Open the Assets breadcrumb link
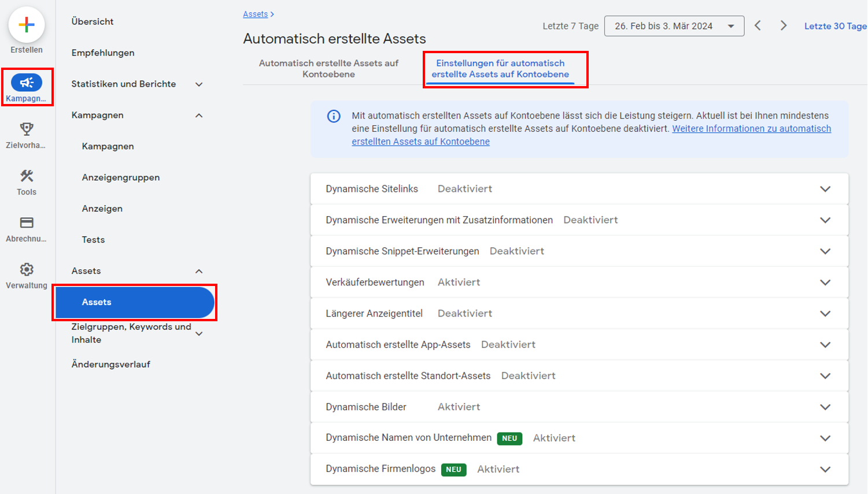The height and width of the screenshot is (494, 868). point(255,13)
